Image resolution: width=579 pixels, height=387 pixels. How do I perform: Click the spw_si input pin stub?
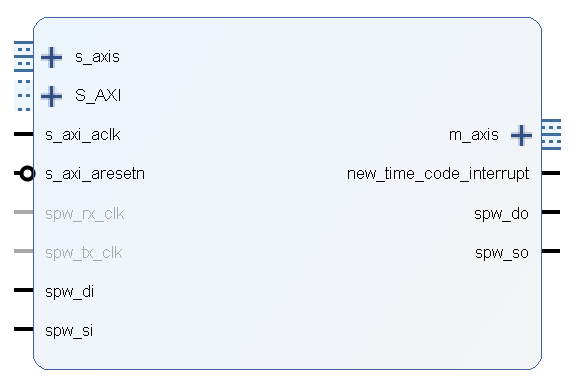click(x=24, y=329)
